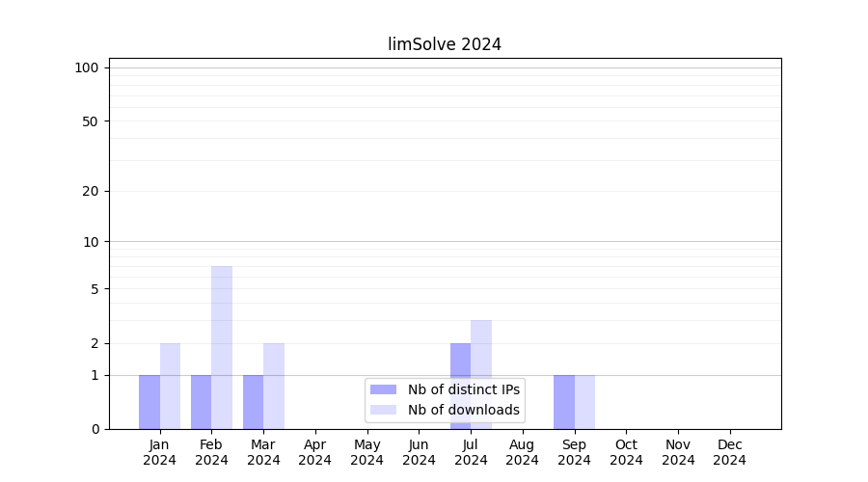Image resolution: width=868 pixels, height=482 pixels.
Task: Click the January distinct IPs bar
Action: coord(149,402)
